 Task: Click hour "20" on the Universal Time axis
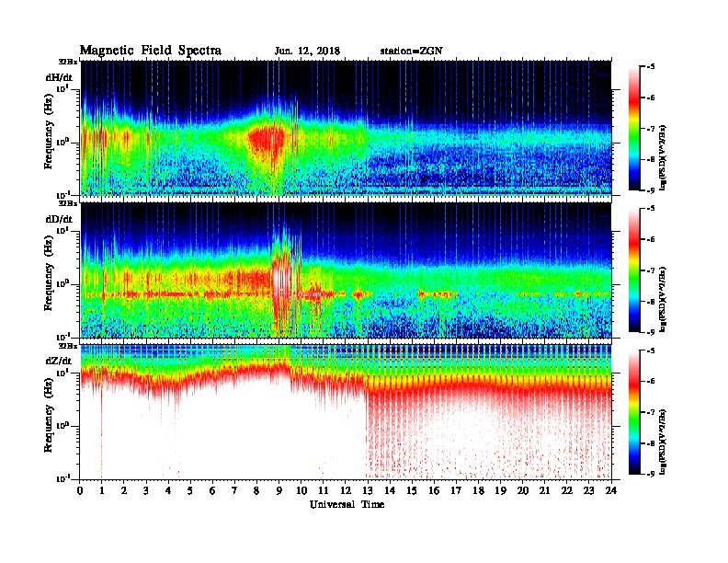[523, 490]
